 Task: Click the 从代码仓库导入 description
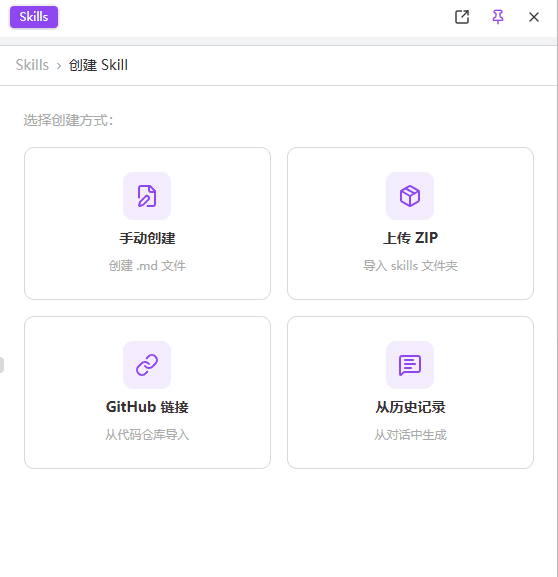[x=147, y=435]
